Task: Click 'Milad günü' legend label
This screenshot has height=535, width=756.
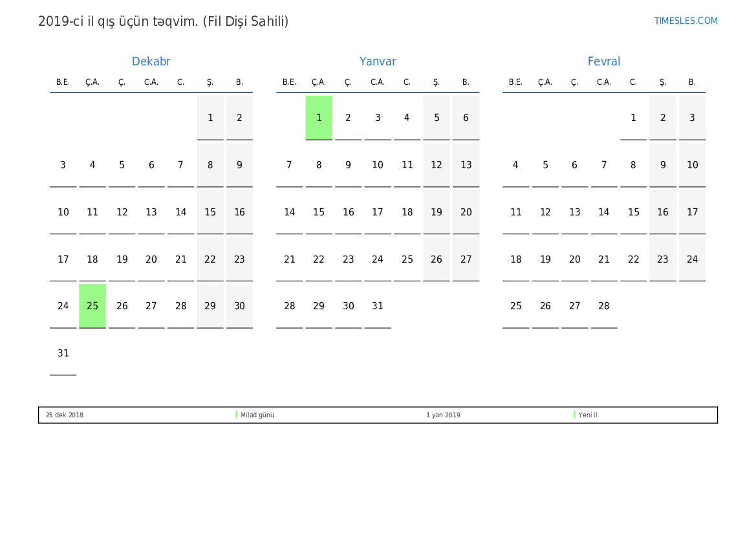Action: 257,415
